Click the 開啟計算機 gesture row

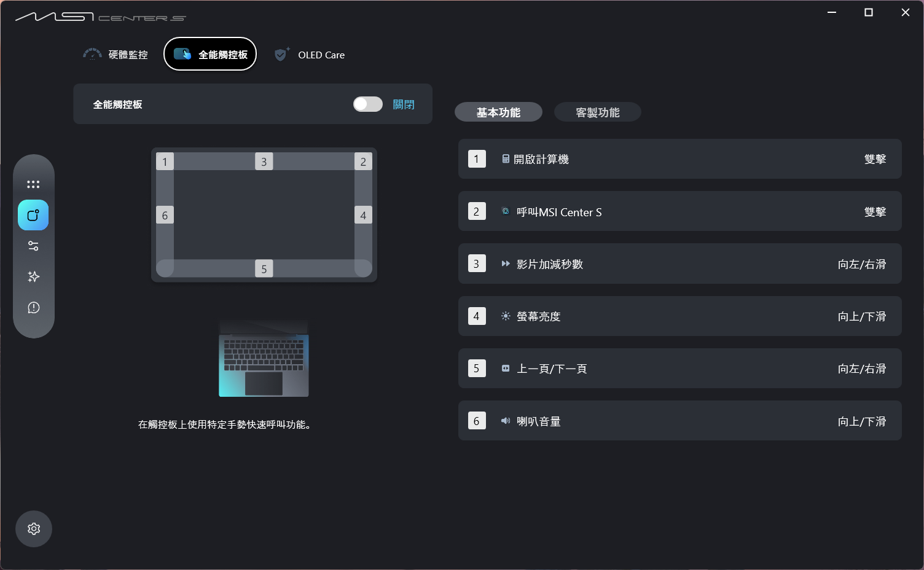point(679,158)
